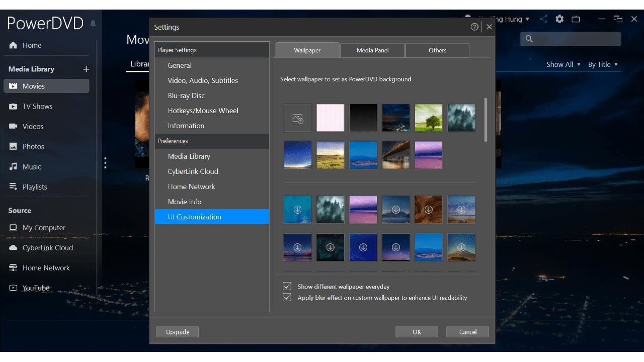The width and height of the screenshot is (644, 362).
Task: Open the By Title sort dropdown
Action: point(603,64)
